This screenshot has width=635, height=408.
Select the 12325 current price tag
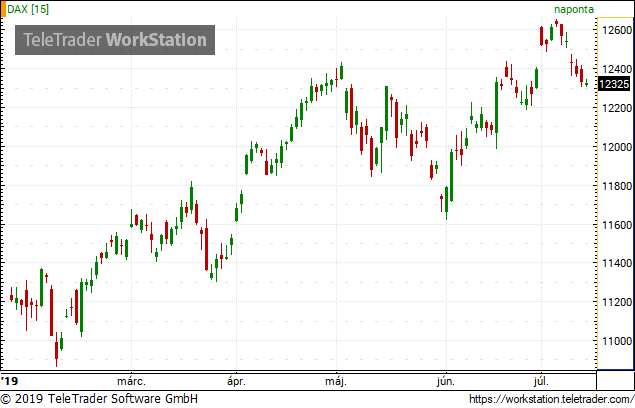coord(614,84)
